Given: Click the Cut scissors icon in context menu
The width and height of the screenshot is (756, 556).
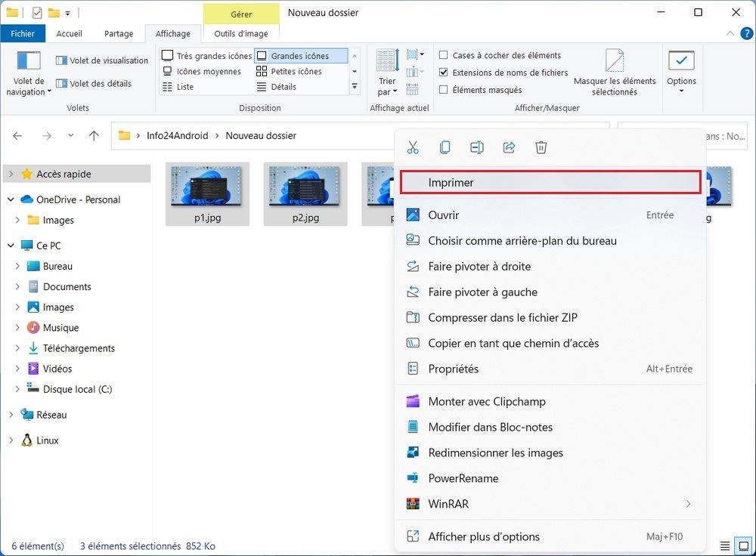Looking at the screenshot, I should [x=413, y=148].
